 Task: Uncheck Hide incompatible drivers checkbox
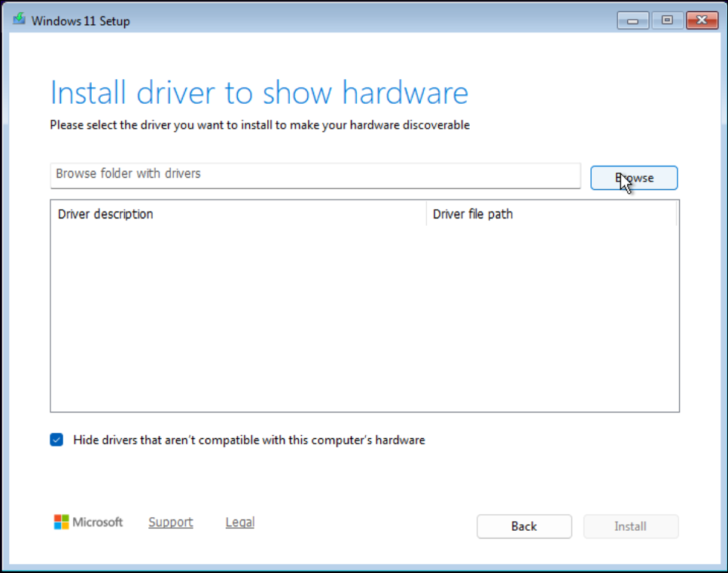[56, 440]
